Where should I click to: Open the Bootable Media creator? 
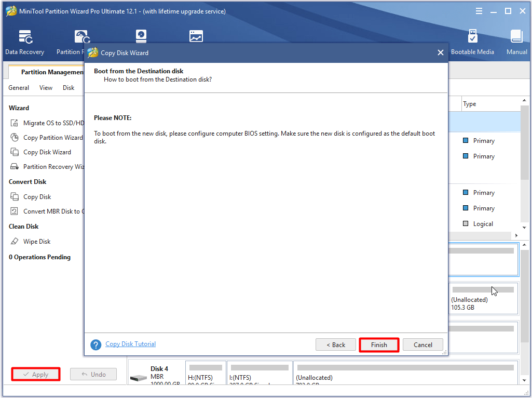pos(472,42)
